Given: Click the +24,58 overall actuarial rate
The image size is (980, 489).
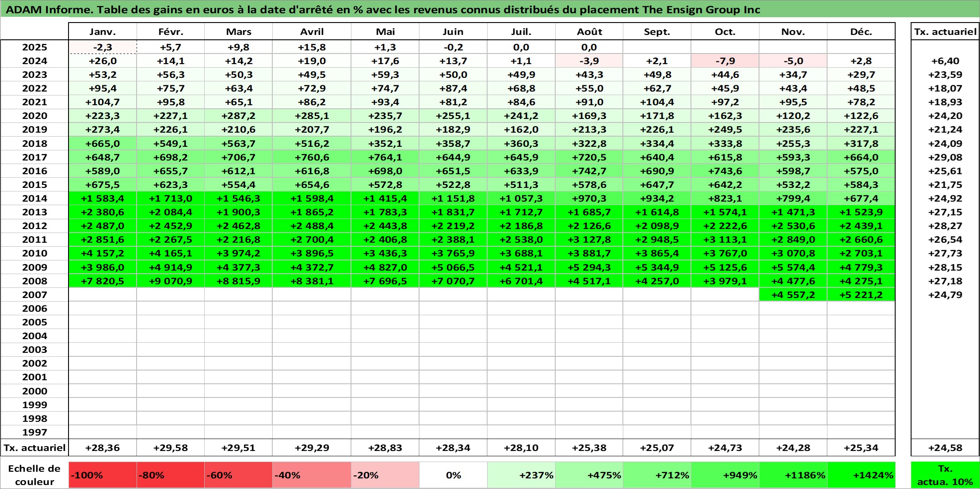Looking at the screenshot, I should [945, 448].
